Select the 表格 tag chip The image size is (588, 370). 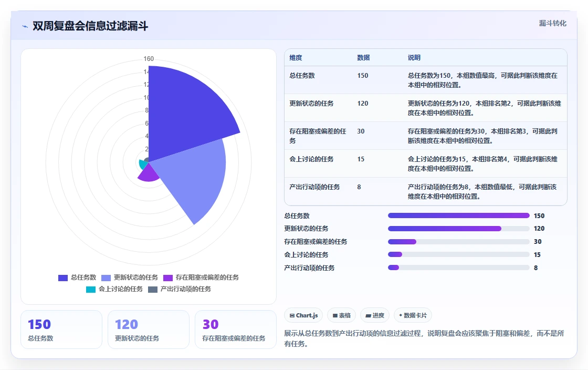(341, 315)
